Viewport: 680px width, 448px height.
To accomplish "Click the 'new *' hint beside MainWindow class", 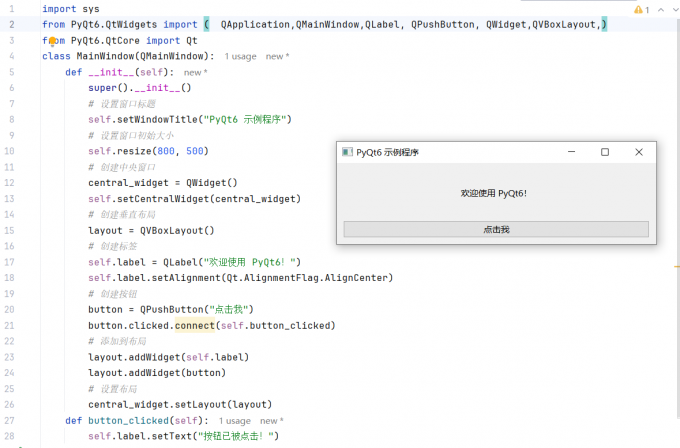I will [x=278, y=56].
